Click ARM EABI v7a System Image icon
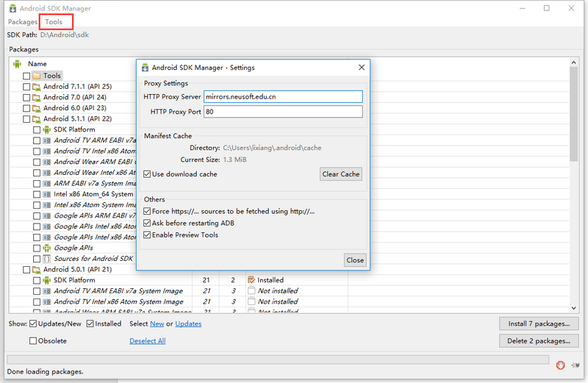Screen dimensions: 588x383 (46, 184)
